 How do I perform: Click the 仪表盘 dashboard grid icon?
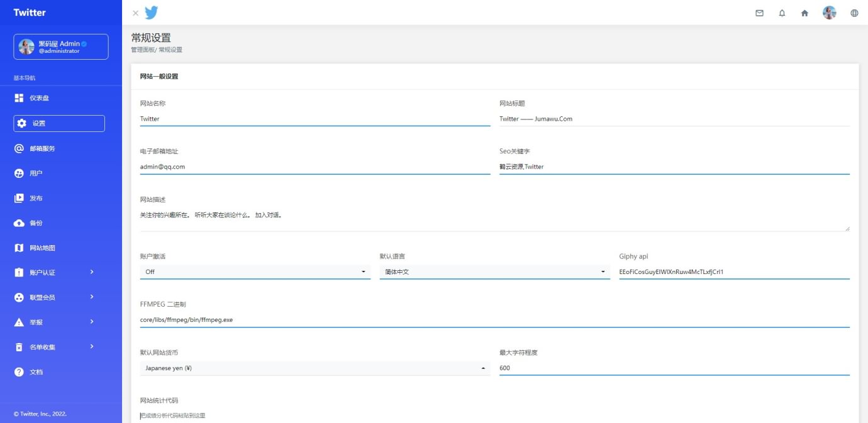click(x=19, y=98)
